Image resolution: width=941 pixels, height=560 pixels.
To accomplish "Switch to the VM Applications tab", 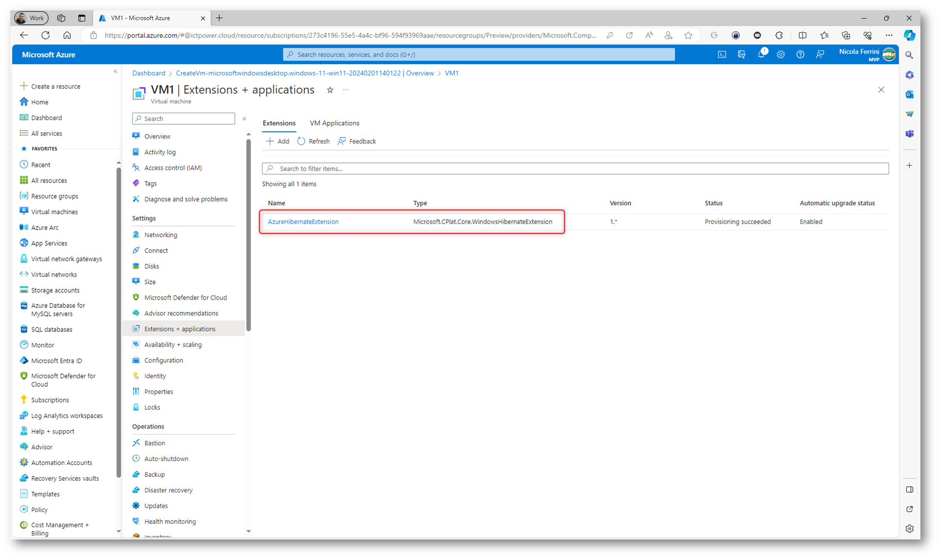I will coord(334,123).
